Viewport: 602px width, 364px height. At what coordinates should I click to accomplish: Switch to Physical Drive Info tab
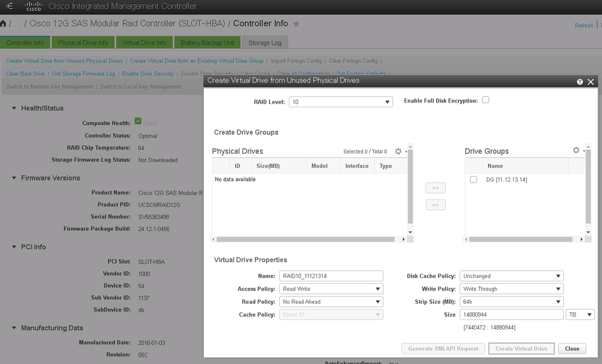point(83,43)
